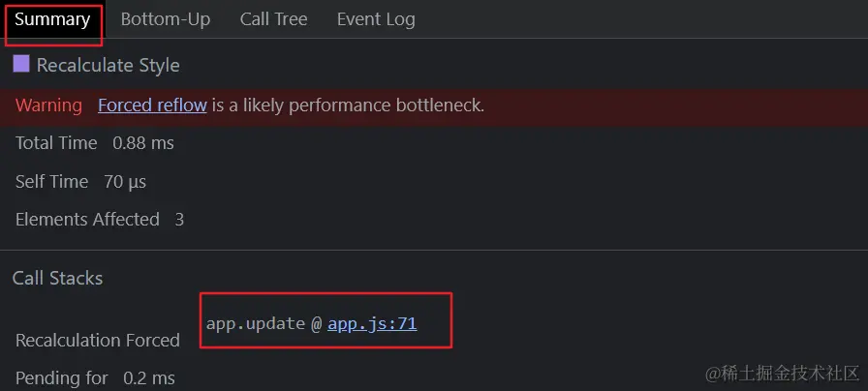Click the Elements Affected label
Screen dimensions: 868x391
coord(87,220)
